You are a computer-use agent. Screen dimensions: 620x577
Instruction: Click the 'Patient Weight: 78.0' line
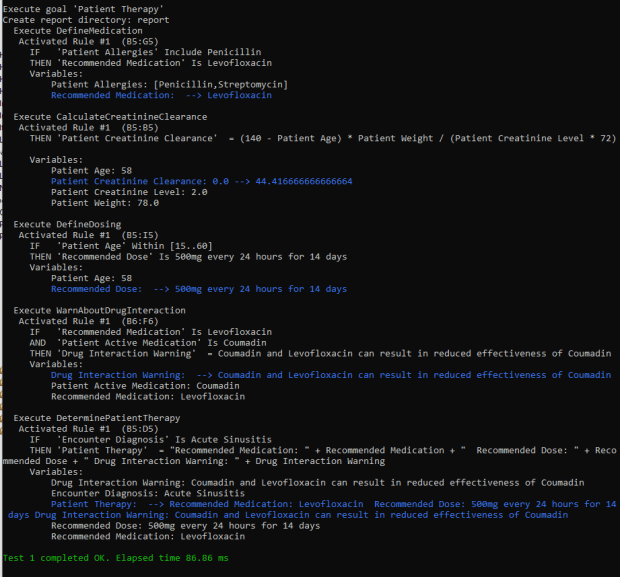(x=105, y=203)
